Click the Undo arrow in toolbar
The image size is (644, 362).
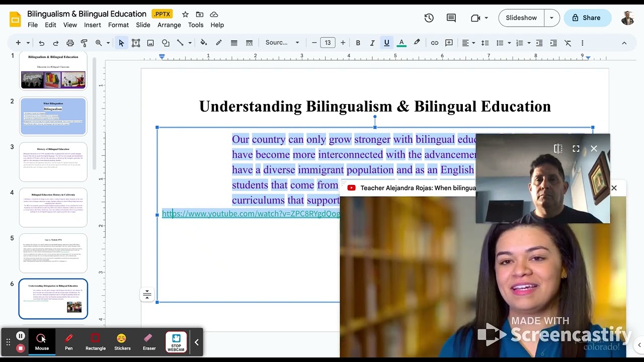[42, 43]
